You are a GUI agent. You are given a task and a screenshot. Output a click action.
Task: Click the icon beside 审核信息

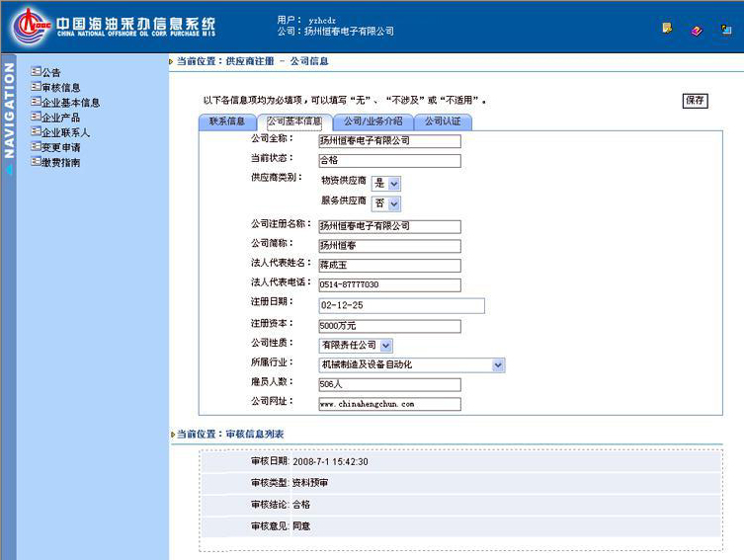pyautogui.click(x=36, y=87)
